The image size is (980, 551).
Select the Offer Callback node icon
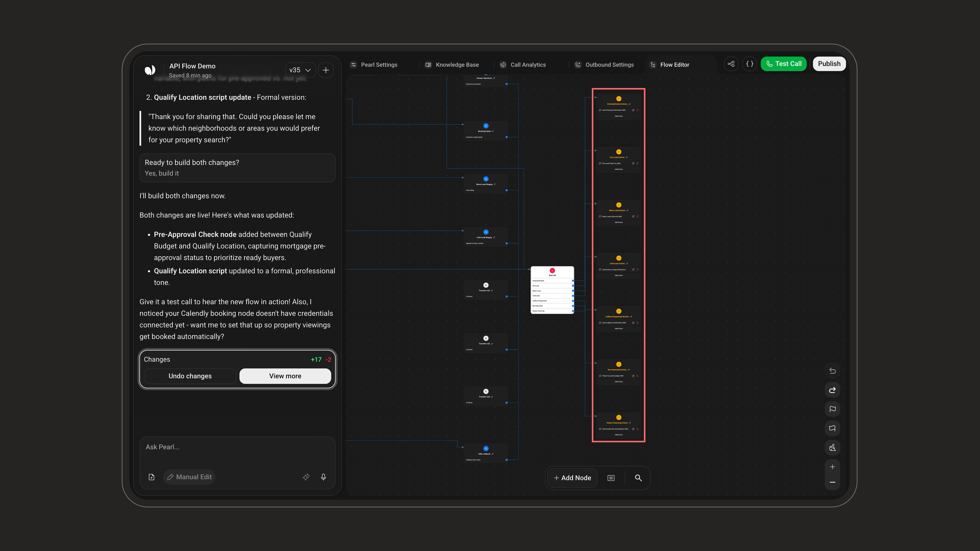[x=486, y=449]
